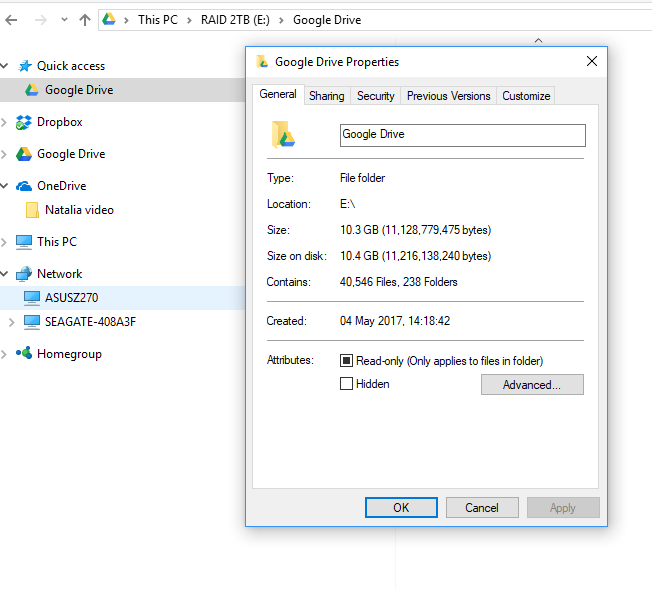Expand the Homegroup tree node
652x590 pixels.
pyautogui.click(x=4, y=354)
